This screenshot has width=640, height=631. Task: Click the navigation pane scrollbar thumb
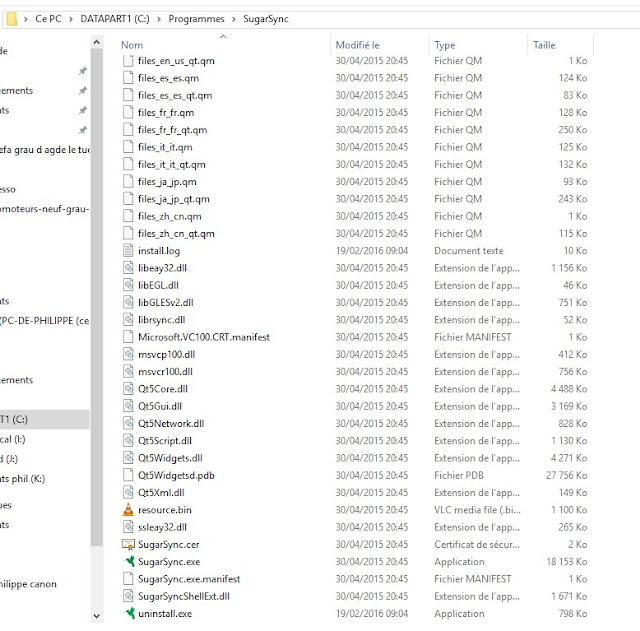coord(97,297)
